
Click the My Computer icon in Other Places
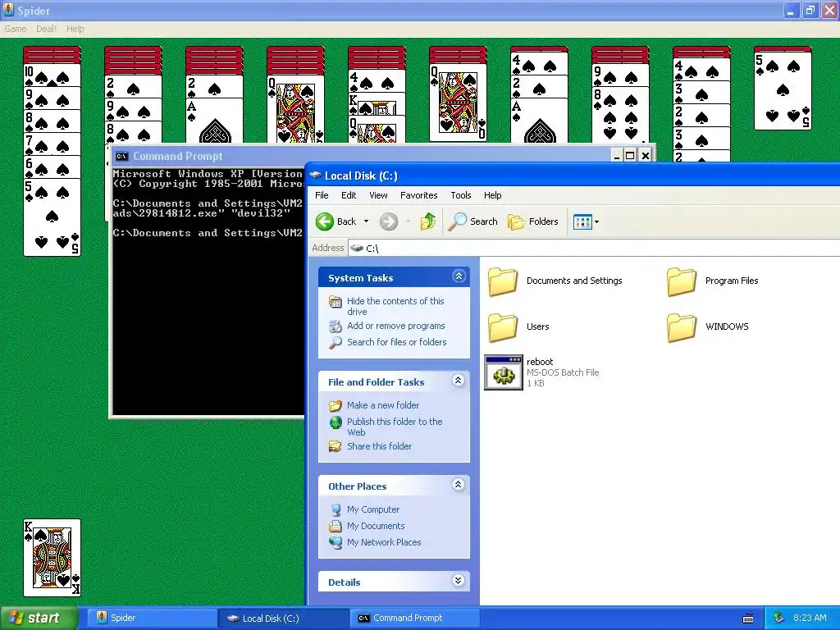click(336, 509)
